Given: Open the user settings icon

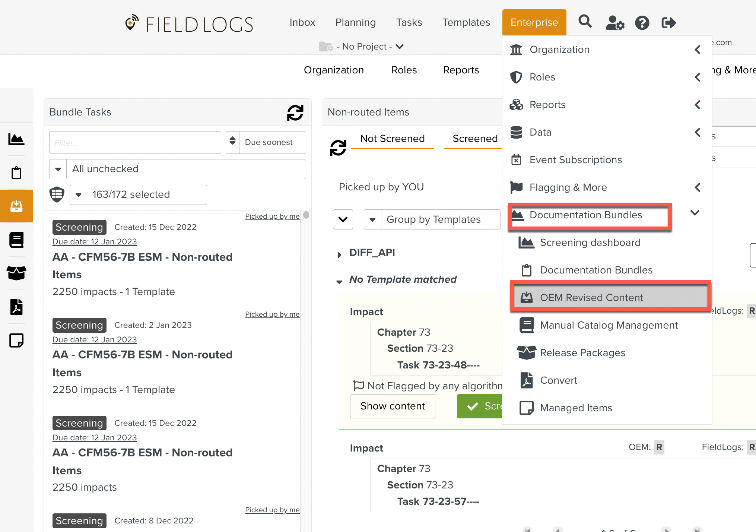Looking at the screenshot, I should click(614, 23).
